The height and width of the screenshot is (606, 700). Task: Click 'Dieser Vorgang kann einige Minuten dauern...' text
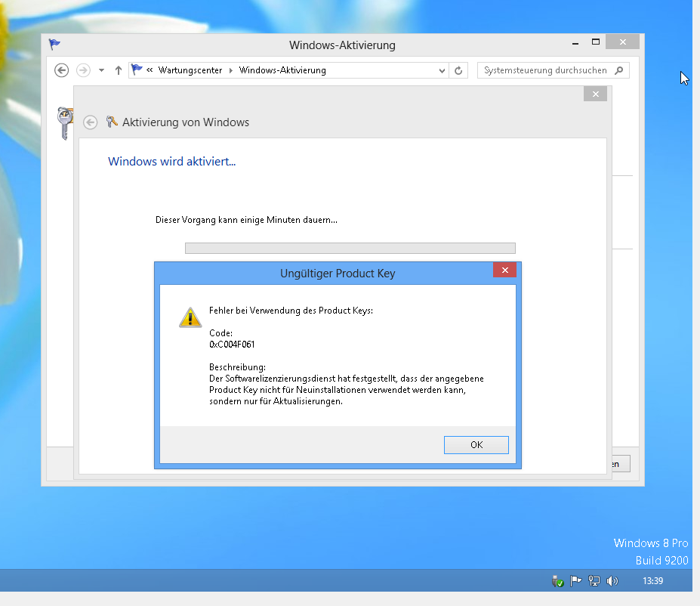pyautogui.click(x=246, y=220)
